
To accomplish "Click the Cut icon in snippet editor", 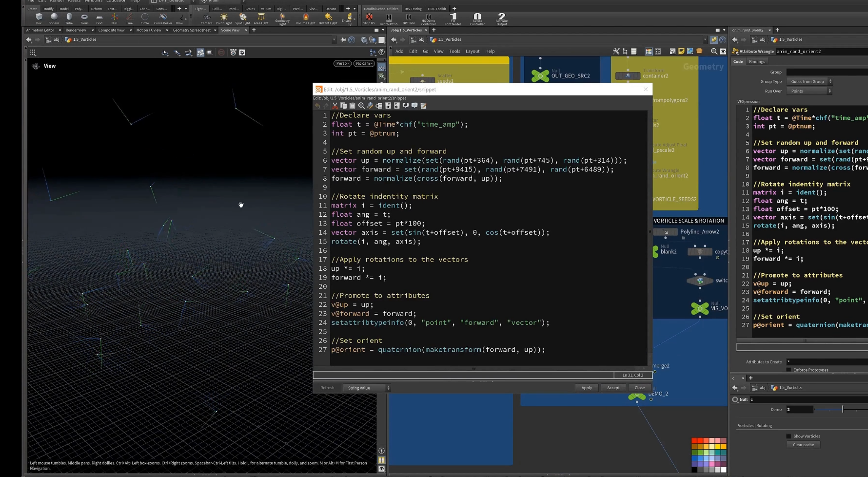I will click(335, 106).
